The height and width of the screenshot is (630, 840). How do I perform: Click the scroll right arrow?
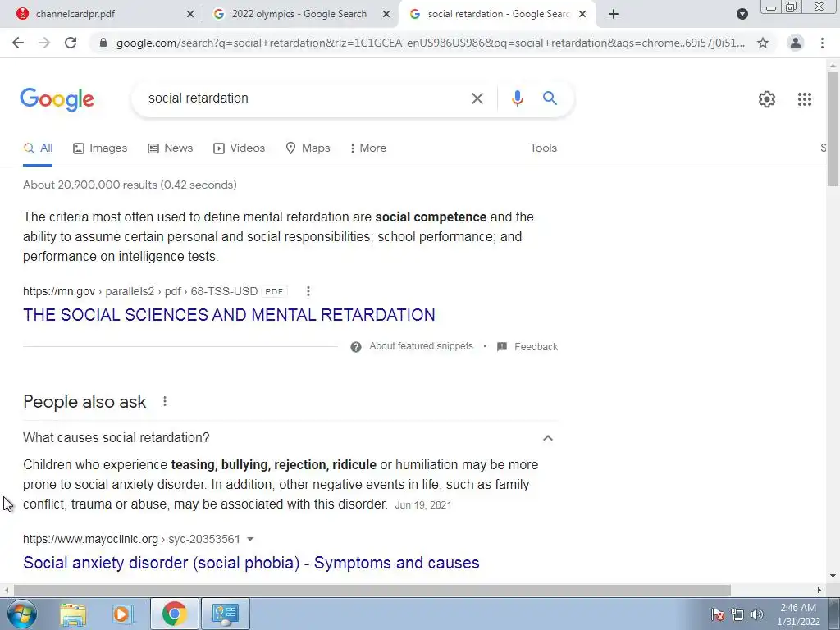(819, 590)
